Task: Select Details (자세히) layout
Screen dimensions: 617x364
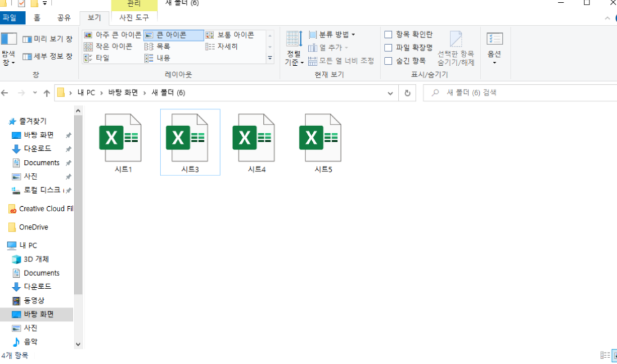Action: coord(221,46)
